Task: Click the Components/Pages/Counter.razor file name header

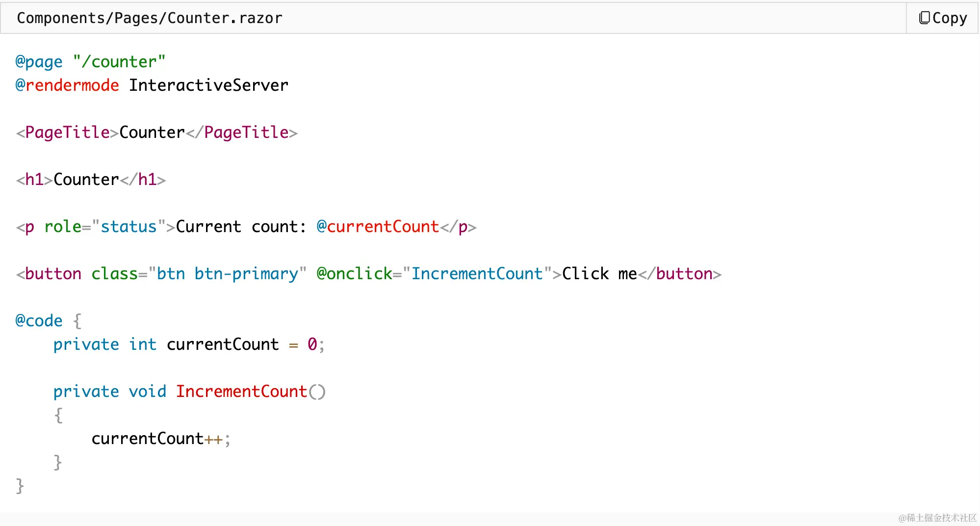Action: [x=150, y=18]
